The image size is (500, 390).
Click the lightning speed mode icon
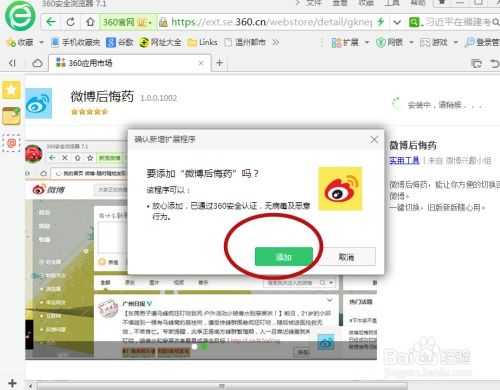[381, 22]
